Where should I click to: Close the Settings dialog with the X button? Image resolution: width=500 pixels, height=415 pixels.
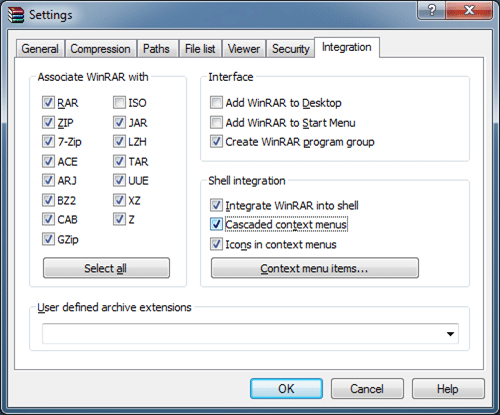[x=469, y=10]
